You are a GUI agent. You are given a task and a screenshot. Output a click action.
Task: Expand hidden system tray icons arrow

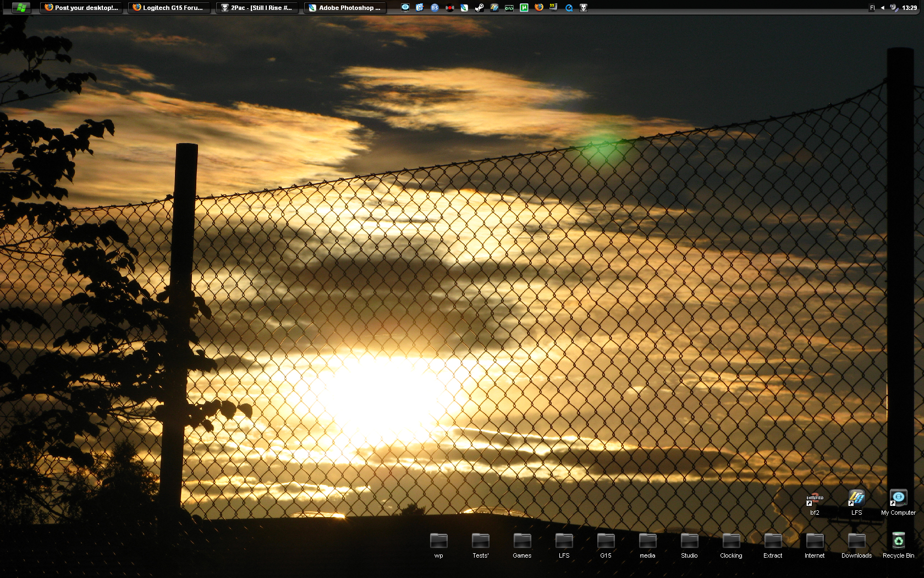point(883,8)
